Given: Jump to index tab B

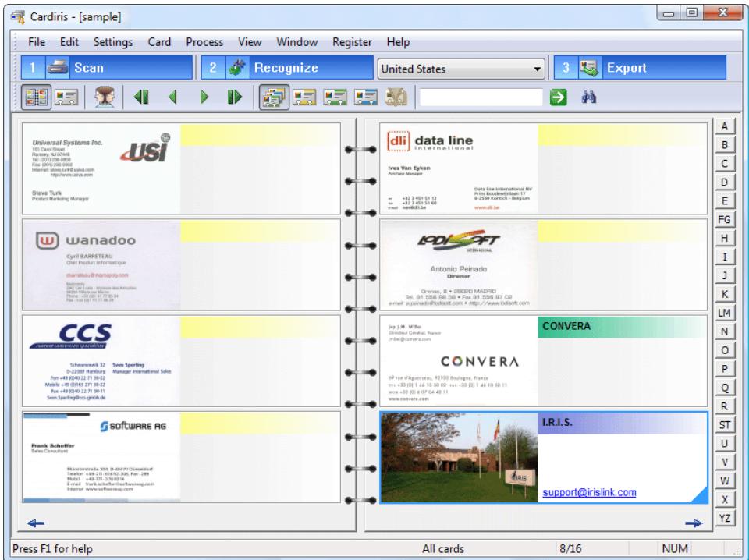Looking at the screenshot, I should [725, 145].
